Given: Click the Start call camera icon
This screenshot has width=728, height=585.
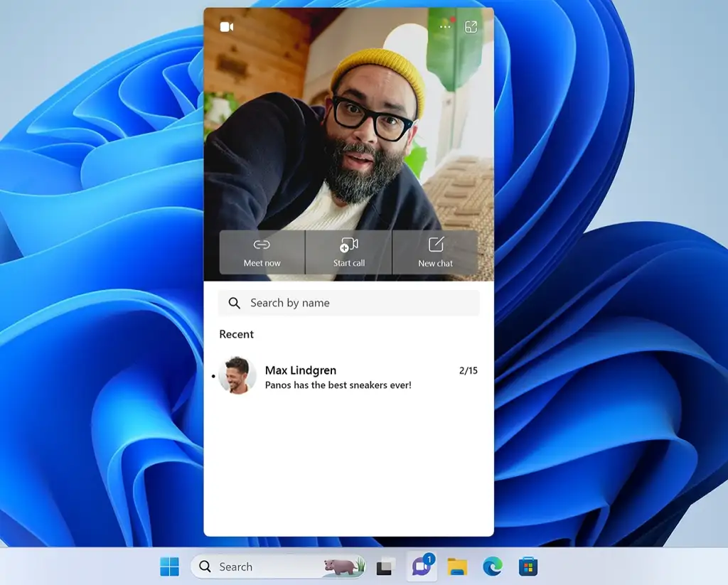Looking at the screenshot, I should click(348, 242).
